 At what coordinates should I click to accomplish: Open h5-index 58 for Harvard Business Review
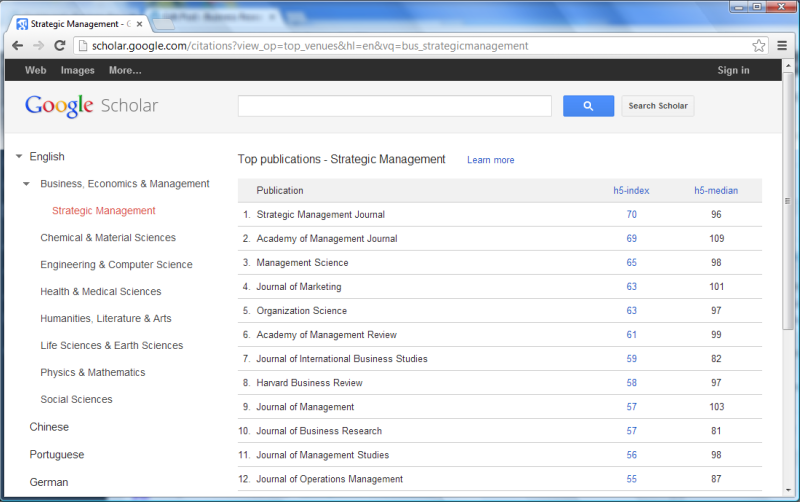[632, 383]
